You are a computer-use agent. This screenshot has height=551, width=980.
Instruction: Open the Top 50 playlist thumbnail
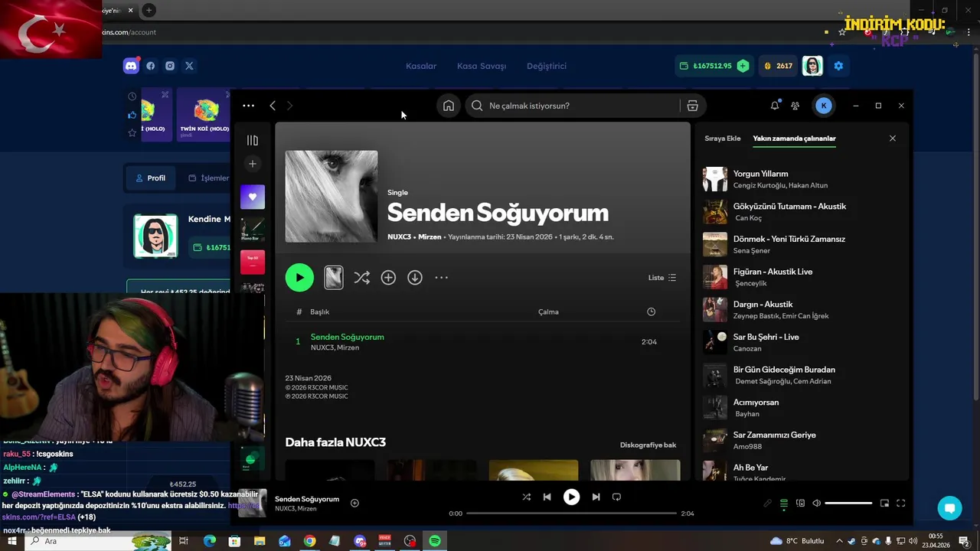253,262
